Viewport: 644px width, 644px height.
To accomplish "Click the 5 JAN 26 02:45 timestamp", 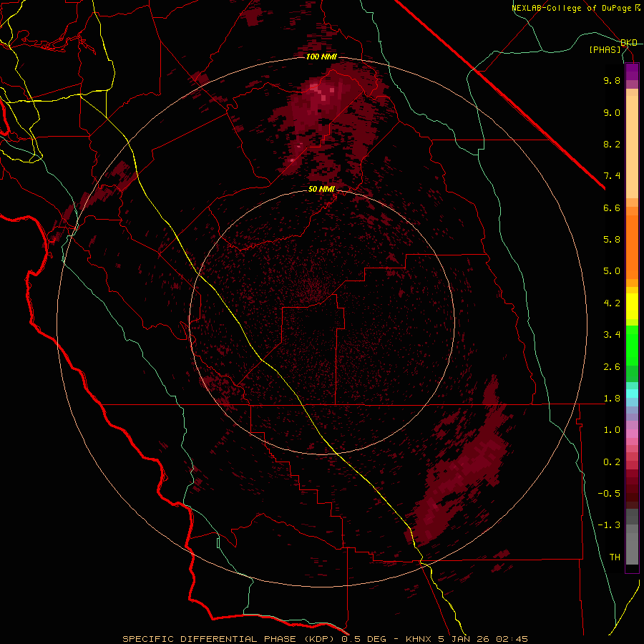I will 482,639.
